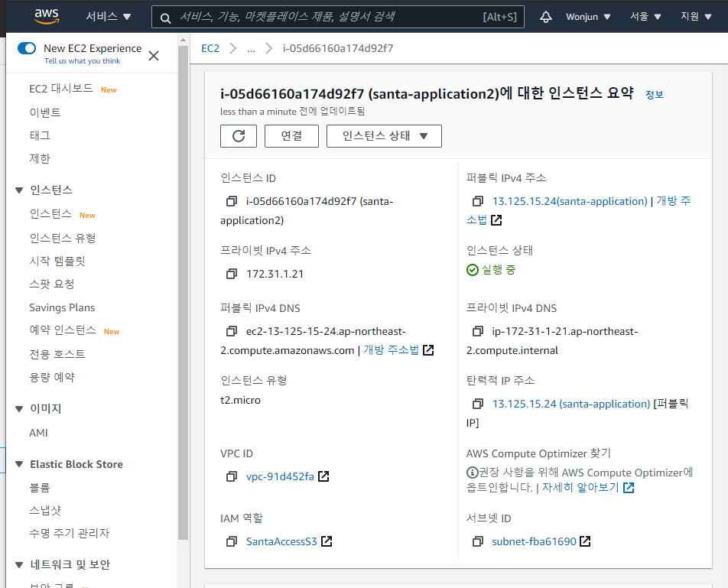
Task: Collapse the 이미지 sidebar section
Action: [x=19, y=409]
